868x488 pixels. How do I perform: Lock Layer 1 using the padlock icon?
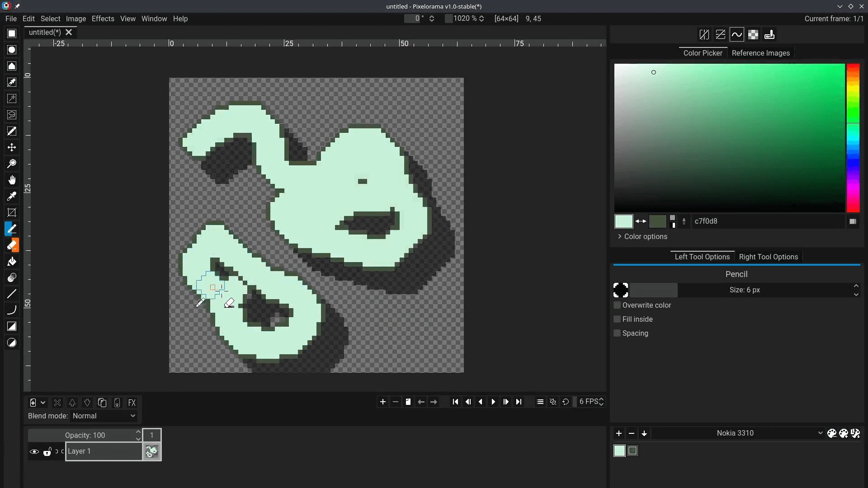[47, 451]
